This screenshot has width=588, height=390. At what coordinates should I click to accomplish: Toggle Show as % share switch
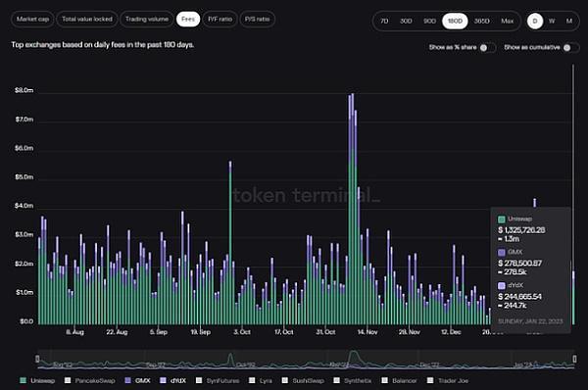[488, 48]
